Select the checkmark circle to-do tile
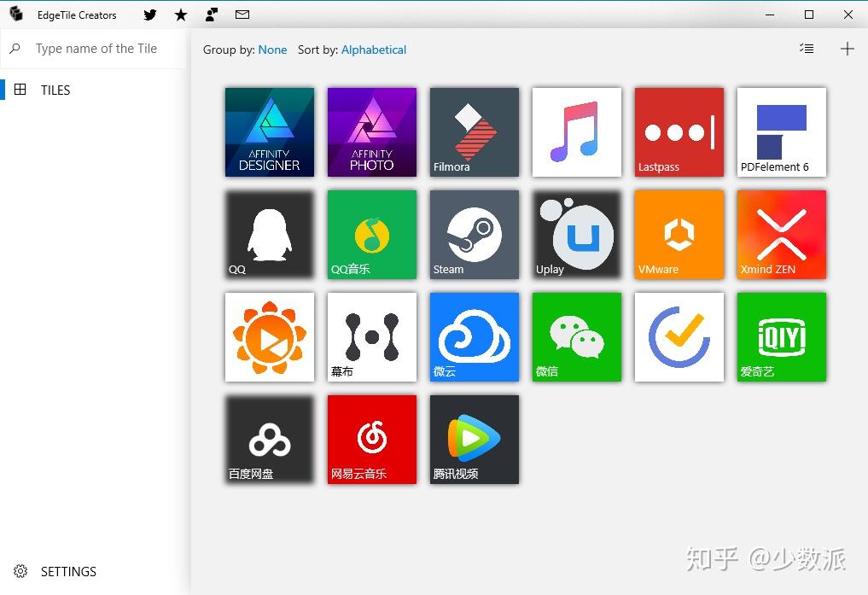The width and height of the screenshot is (868, 595). (x=679, y=337)
